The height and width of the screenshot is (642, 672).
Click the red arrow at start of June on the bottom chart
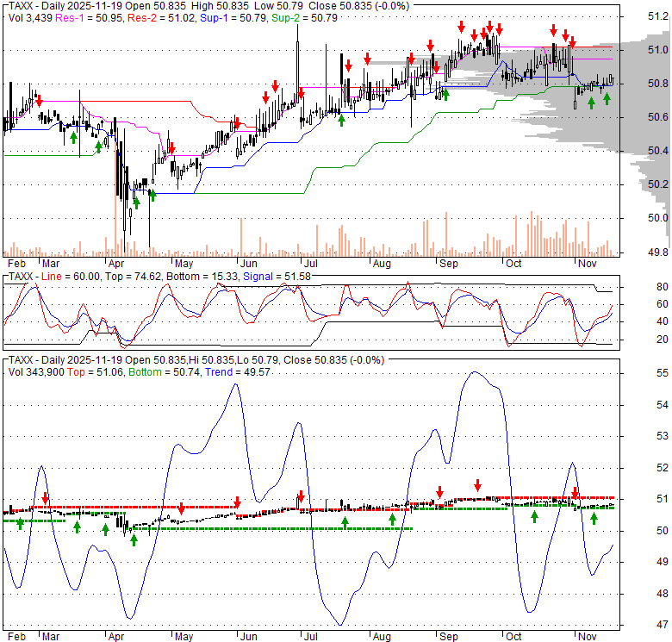click(x=238, y=502)
